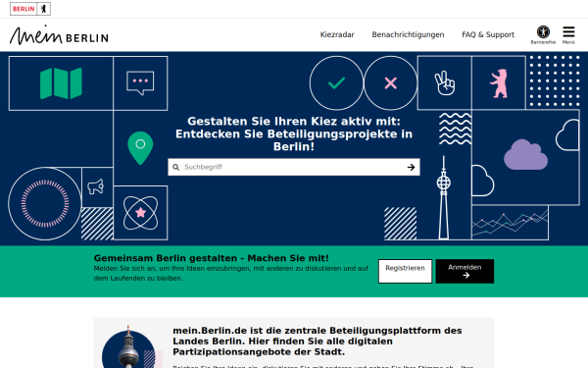The width and height of the screenshot is (588, 368).
Task: Click the magnifying glass search icon
Action: [x=175, y=167]
